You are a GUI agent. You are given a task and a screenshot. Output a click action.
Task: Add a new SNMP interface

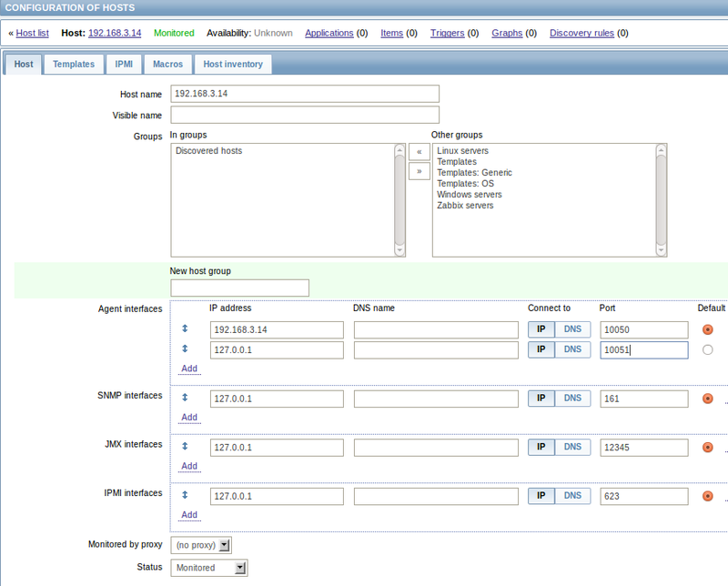click(188, 417)
